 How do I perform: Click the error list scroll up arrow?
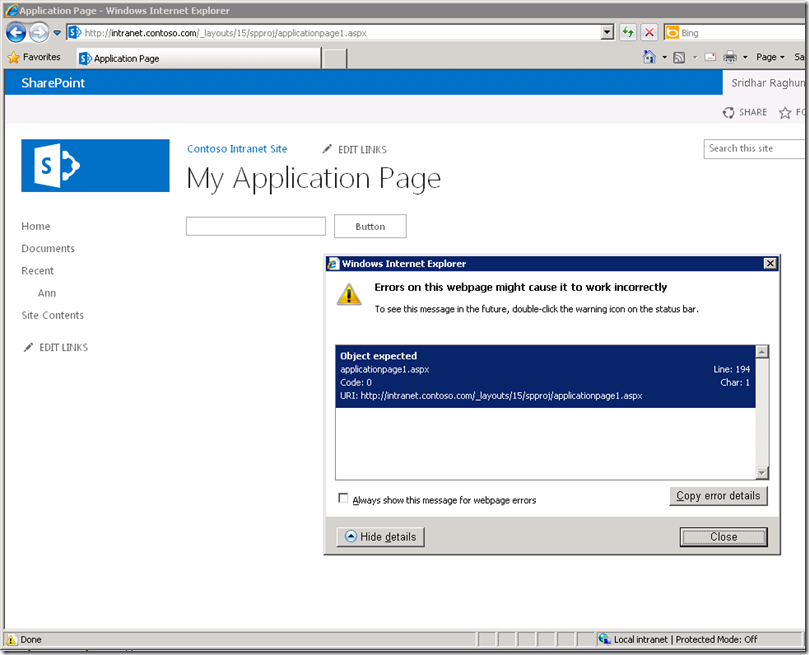[762, 352]
